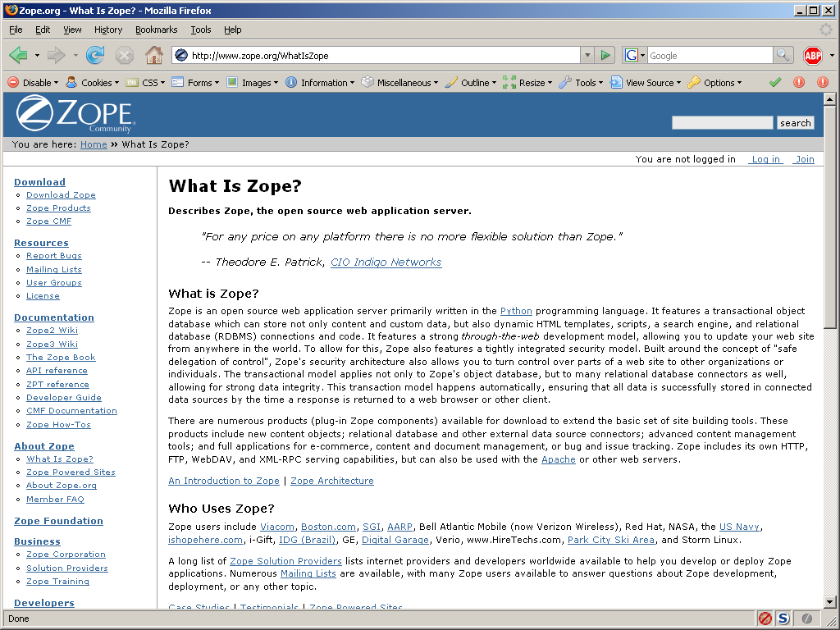840x630 pixels.
Task: Open the Solution Providers sidebar link
Action: point(67,568)
